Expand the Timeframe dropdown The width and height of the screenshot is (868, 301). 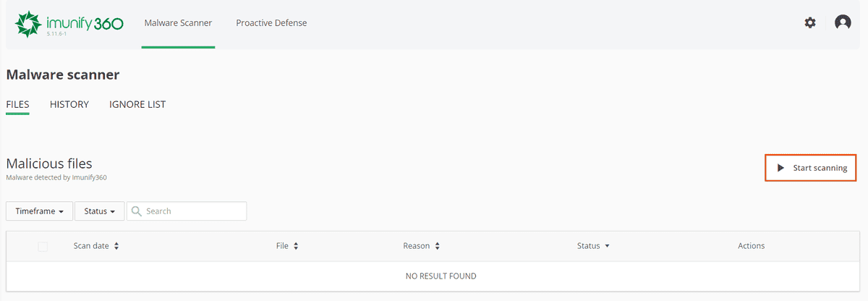click(x=39, y=211)
